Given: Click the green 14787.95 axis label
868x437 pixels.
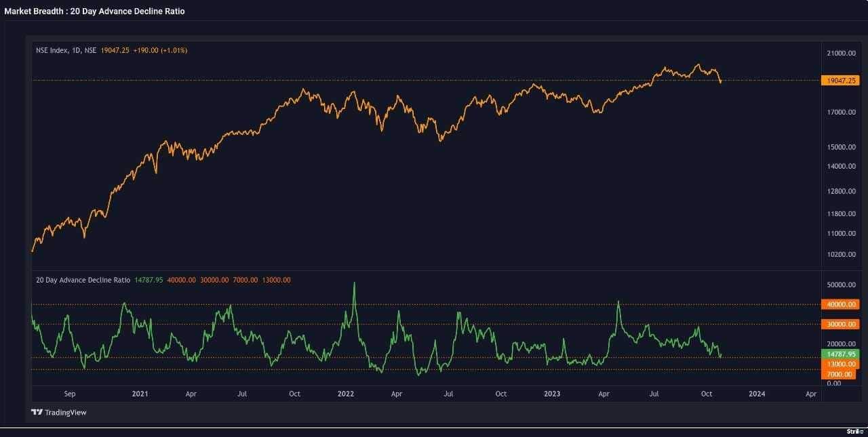Looking at the screenshot, I should click(x=839, y=354).
